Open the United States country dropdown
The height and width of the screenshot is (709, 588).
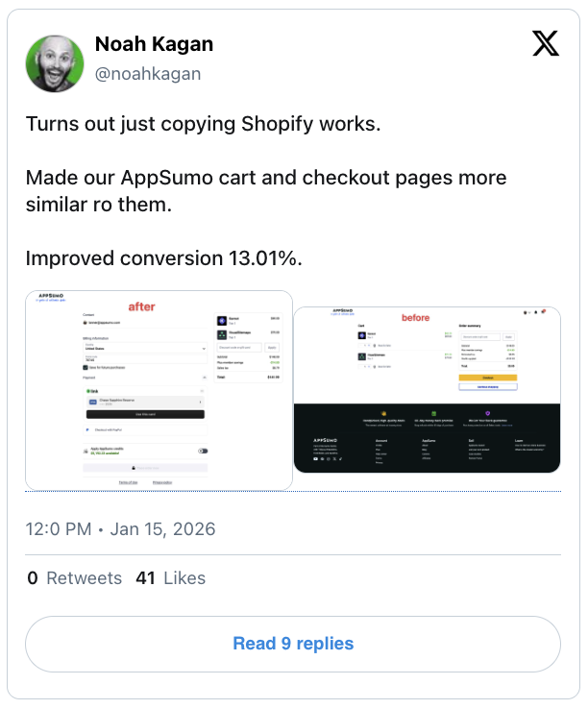click(145, 348)
